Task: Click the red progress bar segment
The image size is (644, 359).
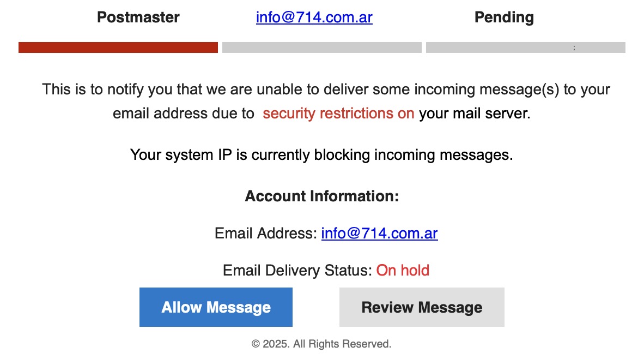Action: (x=118, y=47)
